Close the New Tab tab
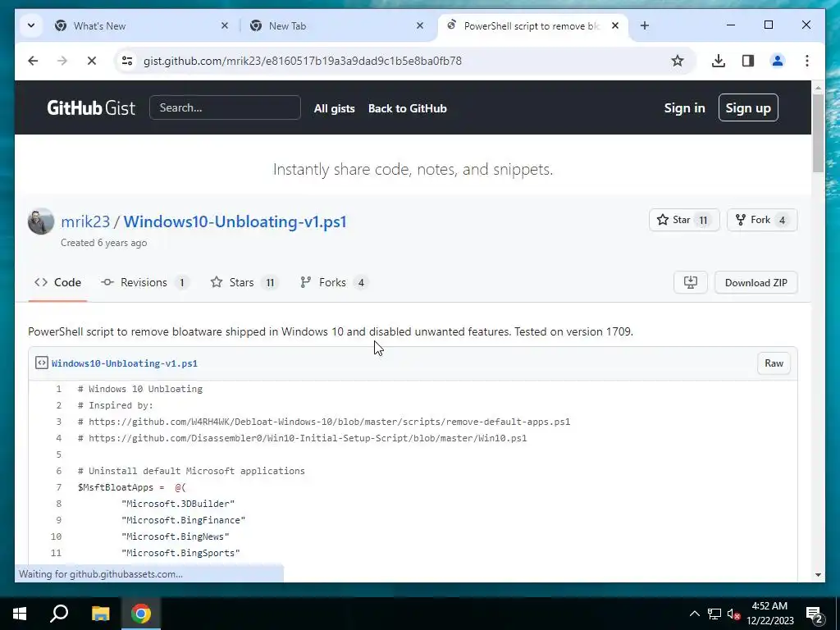 (420, 25)
